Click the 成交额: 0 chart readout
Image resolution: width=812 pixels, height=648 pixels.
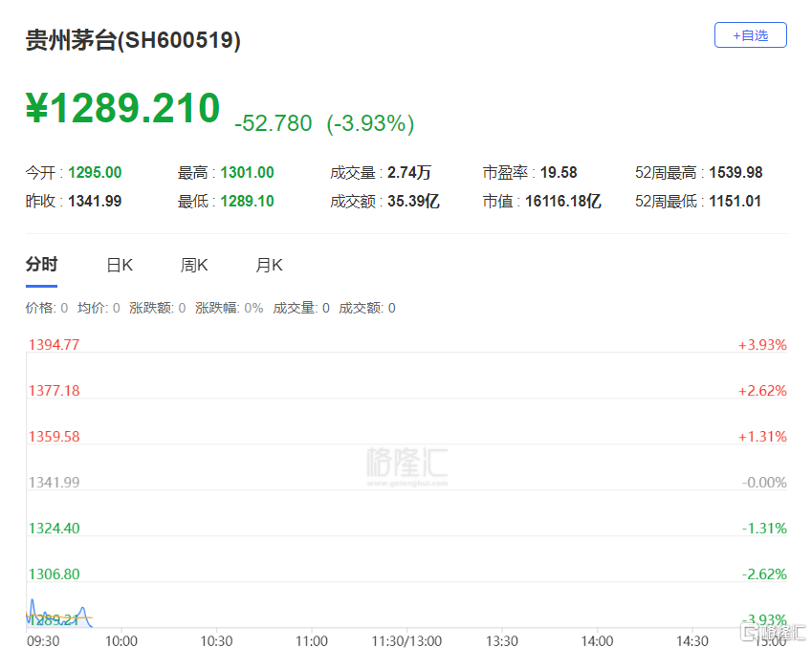click(x=366, y=309)
